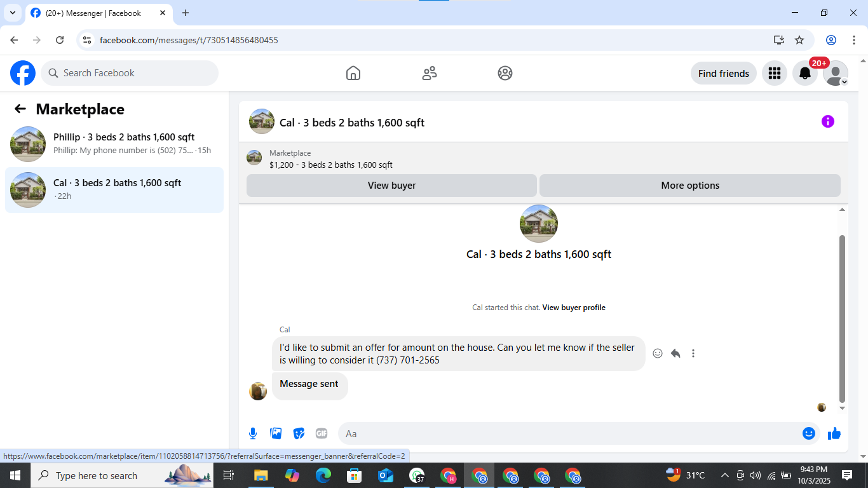Launch Microsoft Edge from the taskbar

coord(323,475)
